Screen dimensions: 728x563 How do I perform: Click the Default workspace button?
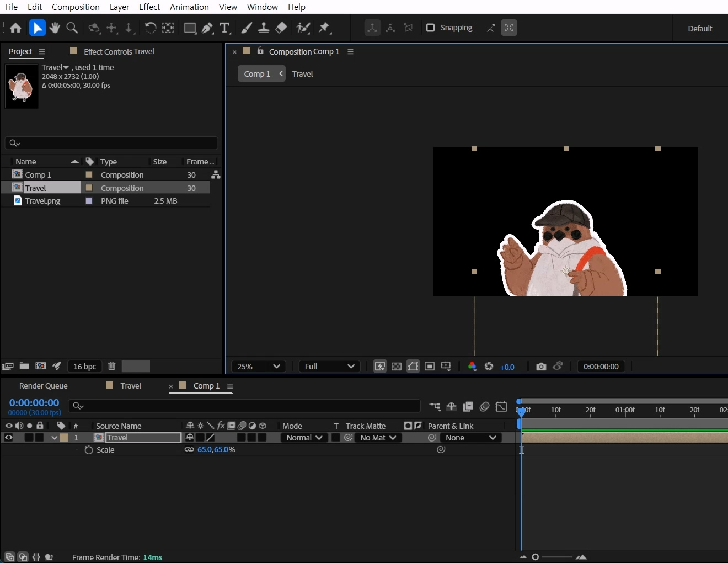tap(700, 28)
